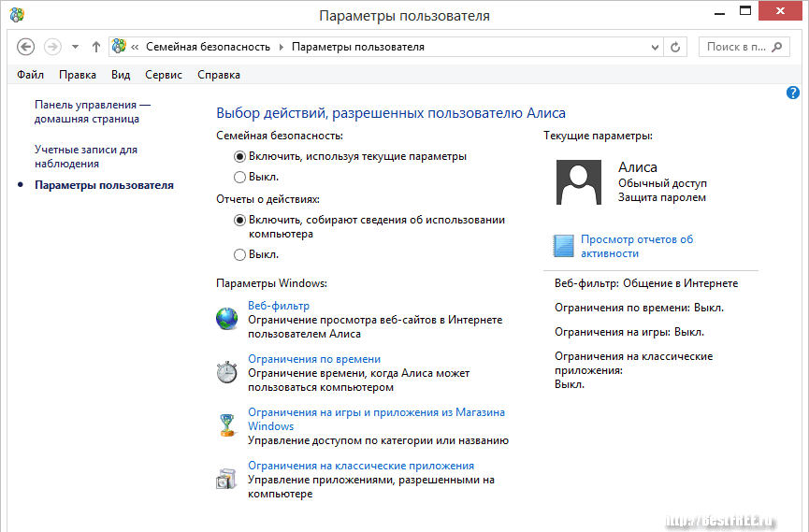The height and width of the screenshot is (532, 809).
Task: Open the recent locations dropdown arrow
Action: click(x=76, y=47)
